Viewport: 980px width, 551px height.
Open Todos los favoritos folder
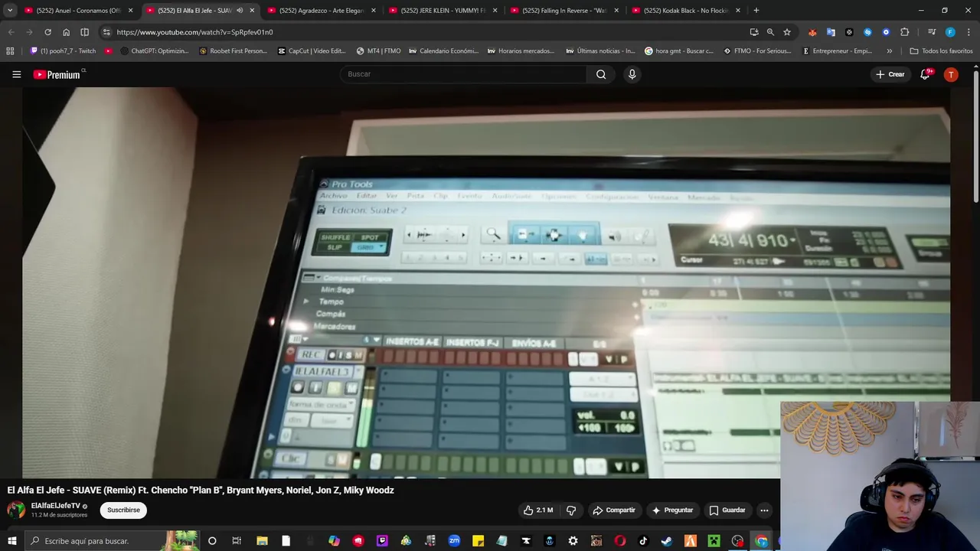click(941, 51)
